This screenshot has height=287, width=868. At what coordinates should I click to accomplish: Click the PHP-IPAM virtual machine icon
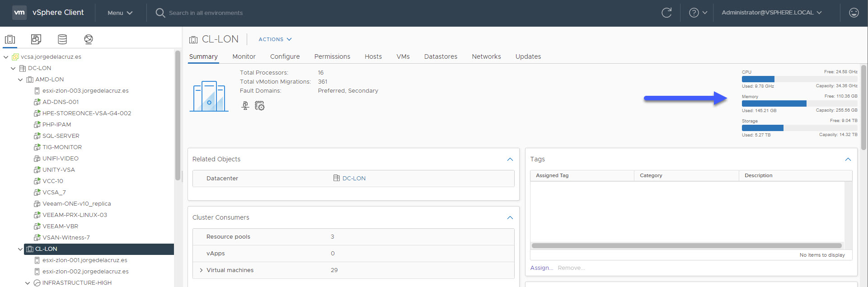pos(37,125)
